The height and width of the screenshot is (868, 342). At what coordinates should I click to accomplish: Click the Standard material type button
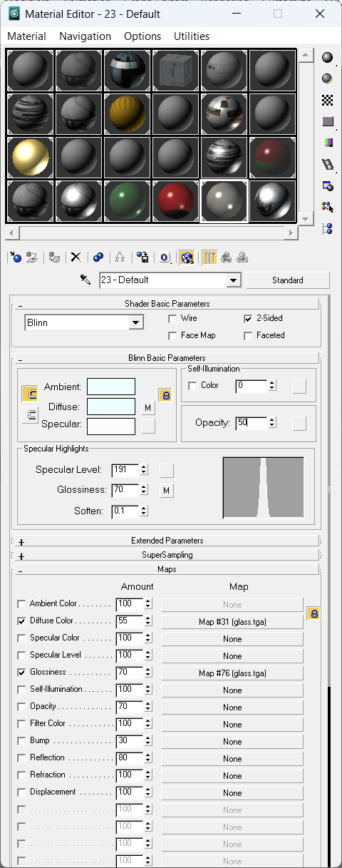(x=288, y=280)
